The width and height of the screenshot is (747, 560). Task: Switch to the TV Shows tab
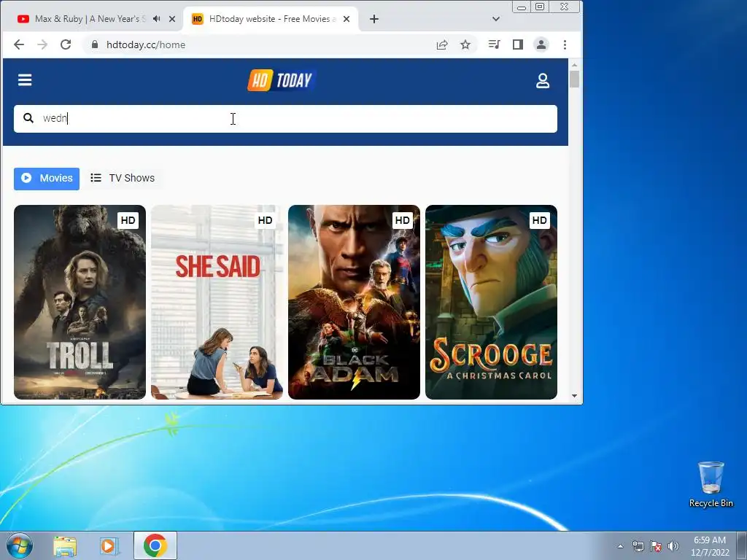[x=123, y=178]
